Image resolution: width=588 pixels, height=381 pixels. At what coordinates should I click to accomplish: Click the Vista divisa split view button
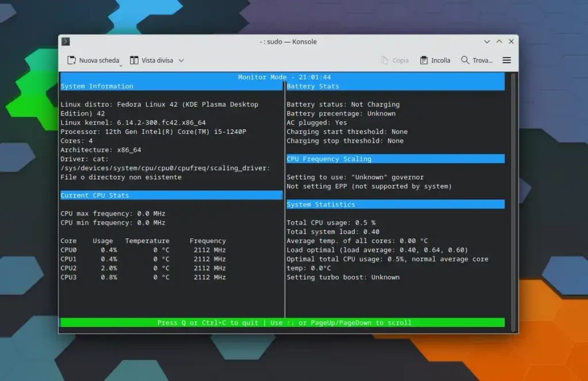tap(152, 60)
